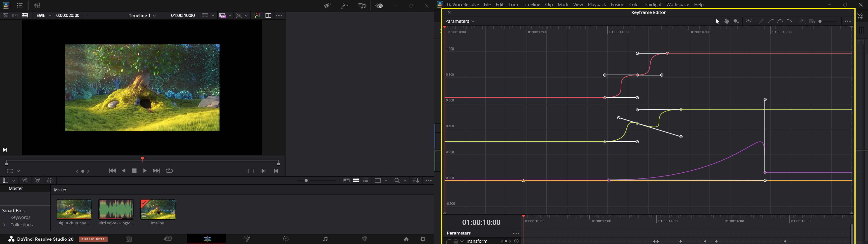Open the Timeline 1 selector dropdown

pos(142,16)
